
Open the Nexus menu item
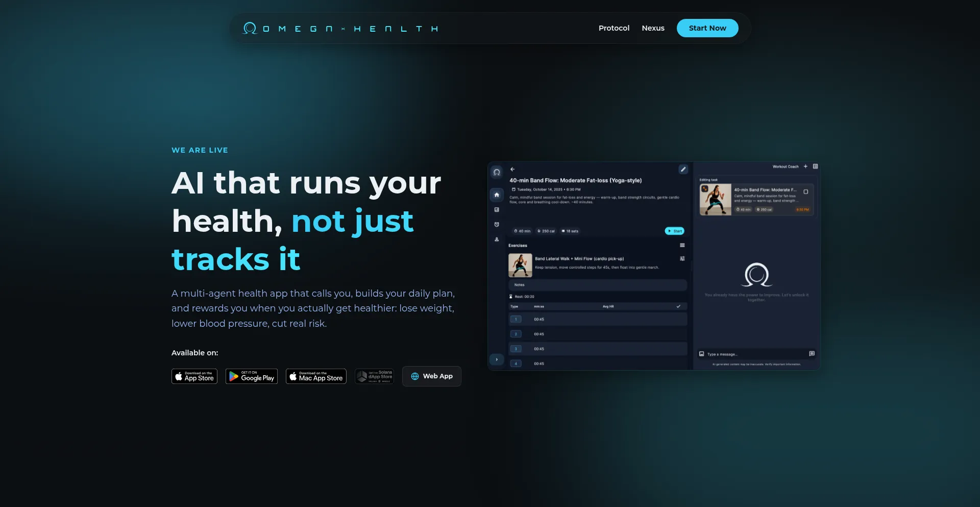click(x=653, y=28)
